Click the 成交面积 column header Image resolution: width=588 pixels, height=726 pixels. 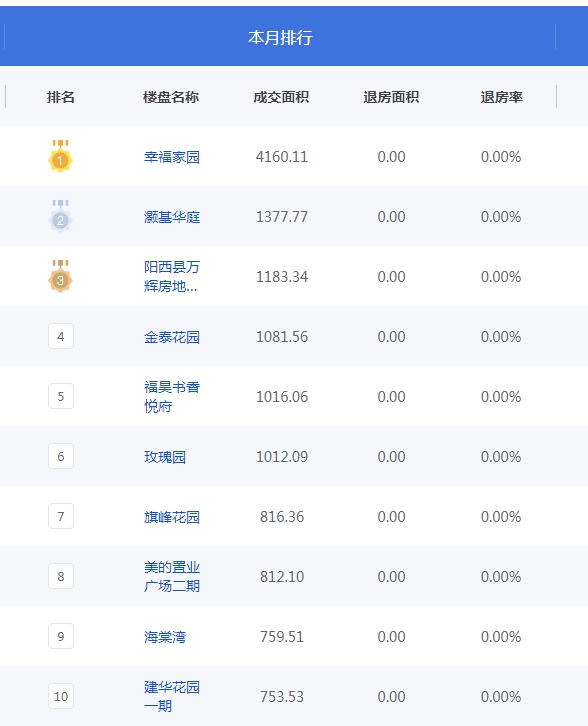281,97
